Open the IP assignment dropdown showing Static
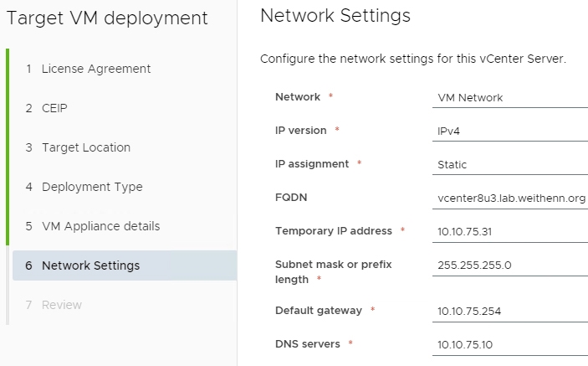 pos(510,165)
